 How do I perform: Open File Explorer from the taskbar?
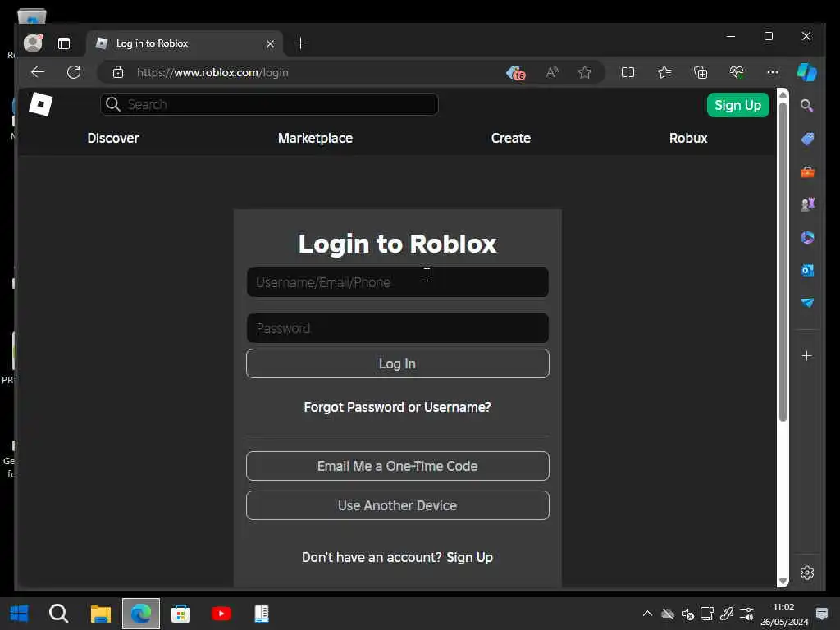(100, 614)
